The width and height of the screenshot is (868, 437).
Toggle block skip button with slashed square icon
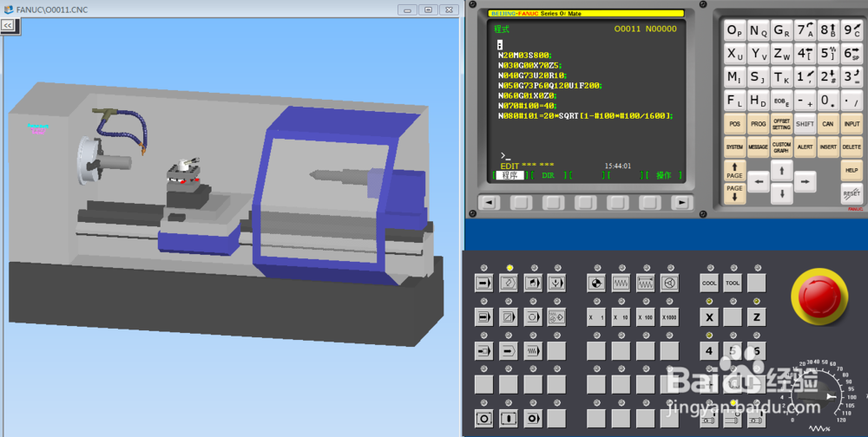click(x=508, y=317)
